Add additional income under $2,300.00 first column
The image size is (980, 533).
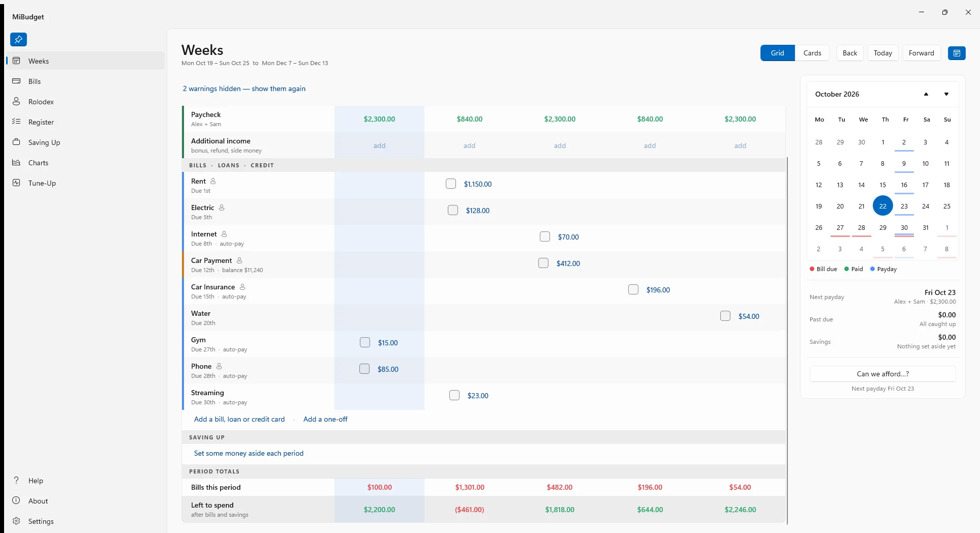pos(379,145)
